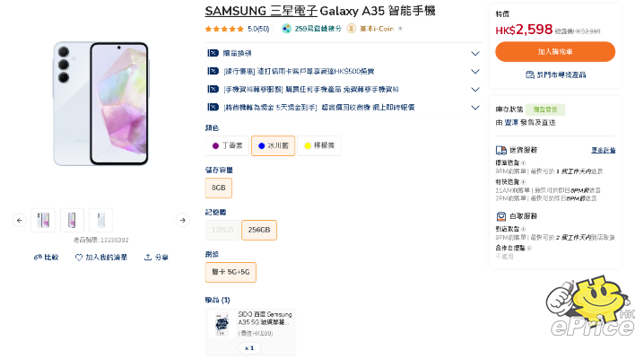Select the 8GB storage capacity option
The height and width of the screenshot is (359, 644).
pos(219,188)
